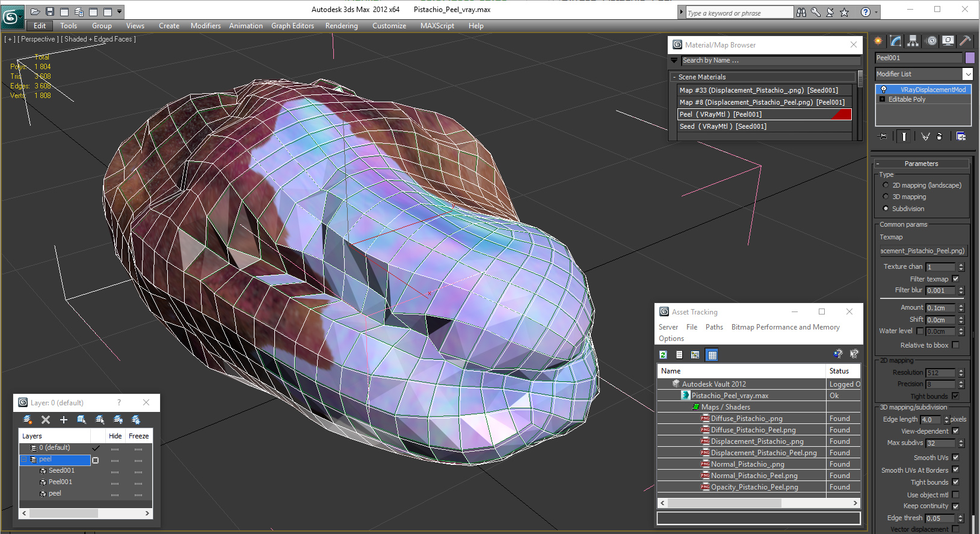This screenshot has height=534, width=980.
Task: Toggle Relative to bbox checkbox
Action: (955, 345)
